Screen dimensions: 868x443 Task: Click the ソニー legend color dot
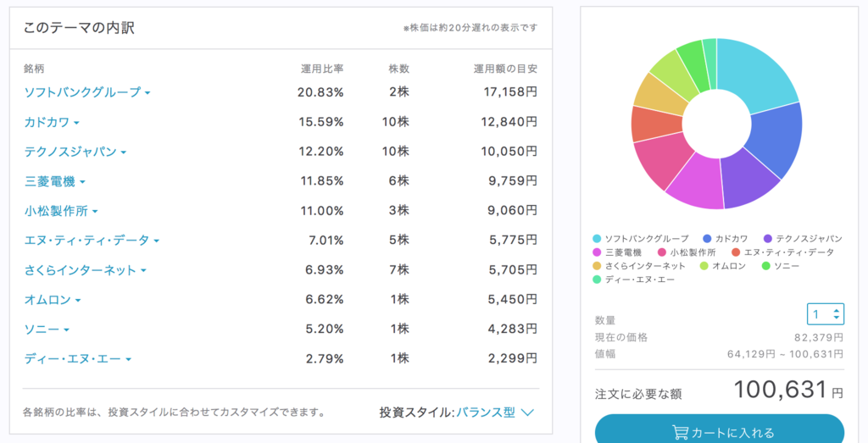click(x=765, y=266)
